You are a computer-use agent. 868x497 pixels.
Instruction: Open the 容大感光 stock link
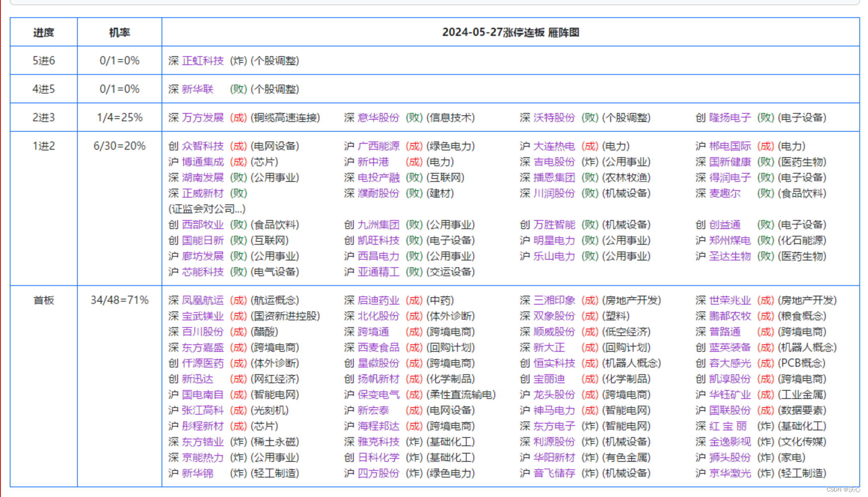[x=730, y=363]
